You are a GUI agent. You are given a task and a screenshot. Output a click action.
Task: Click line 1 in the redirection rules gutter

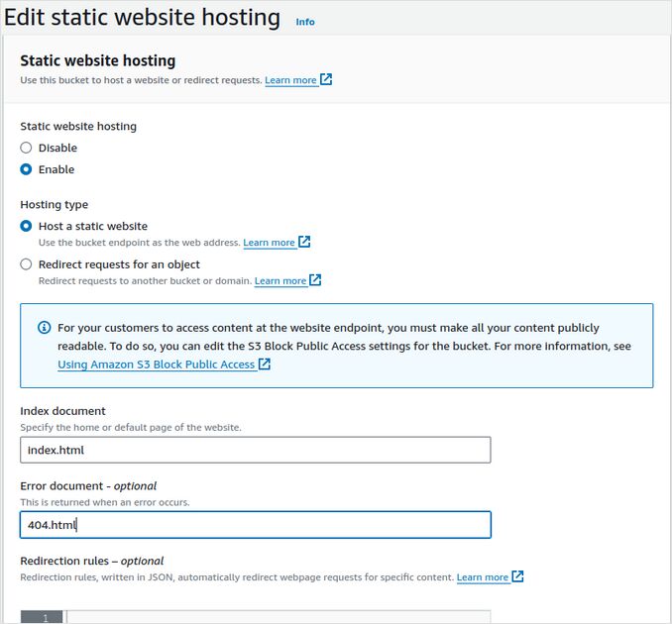point(43,617)
